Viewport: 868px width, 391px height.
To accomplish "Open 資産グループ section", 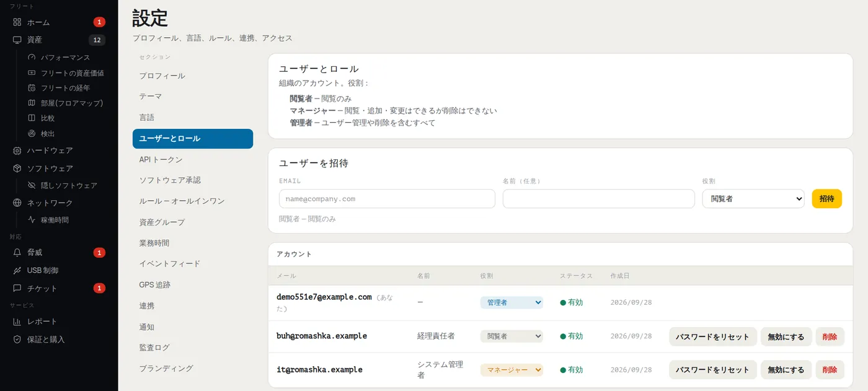I will [x=193, y=222].
